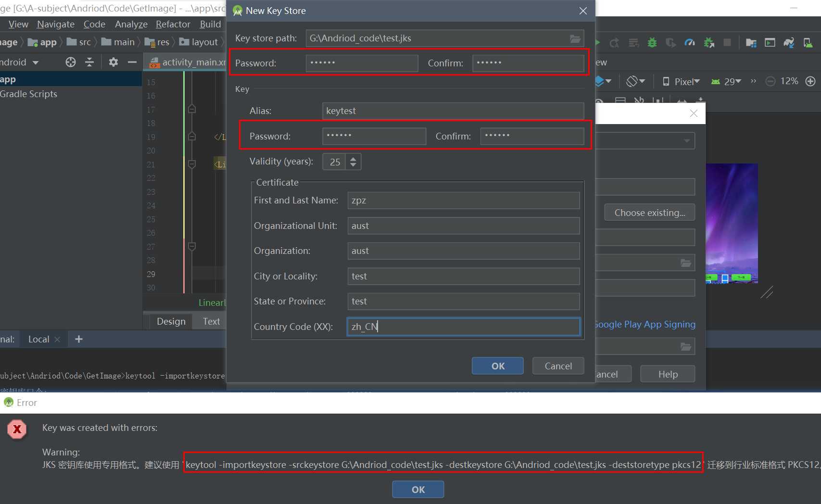Close the Local terminal tab
This screenshot has height=504, width=821.
click(x=57, y=339)
